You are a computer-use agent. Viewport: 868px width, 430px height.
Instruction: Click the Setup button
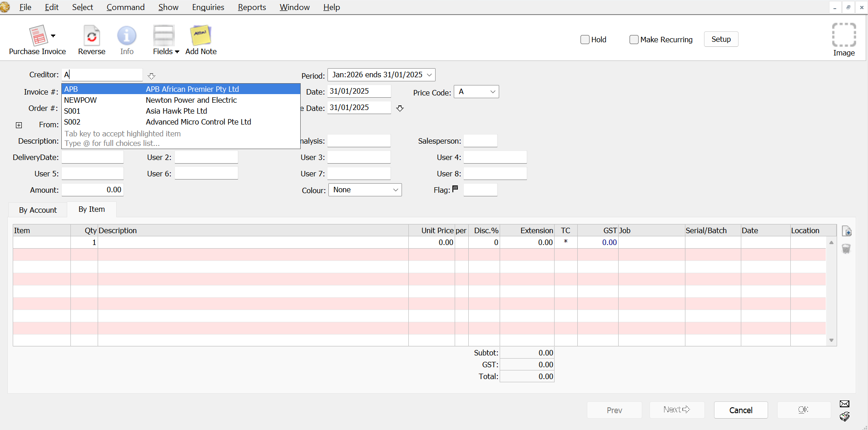tap(721, 39)
